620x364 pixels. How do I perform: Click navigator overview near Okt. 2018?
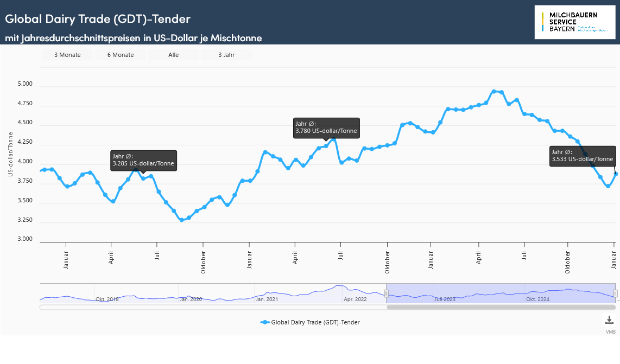pyautogui.click(x=107, y=296)
